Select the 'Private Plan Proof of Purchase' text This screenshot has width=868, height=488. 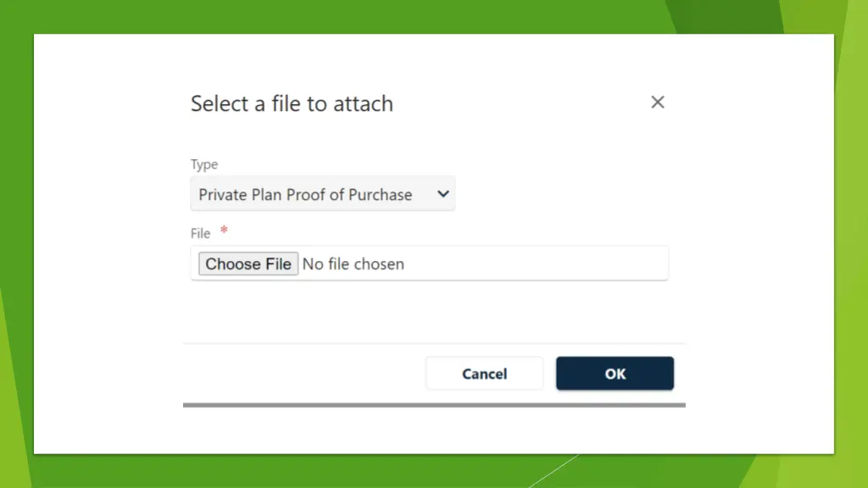click(x=305, y=195)
